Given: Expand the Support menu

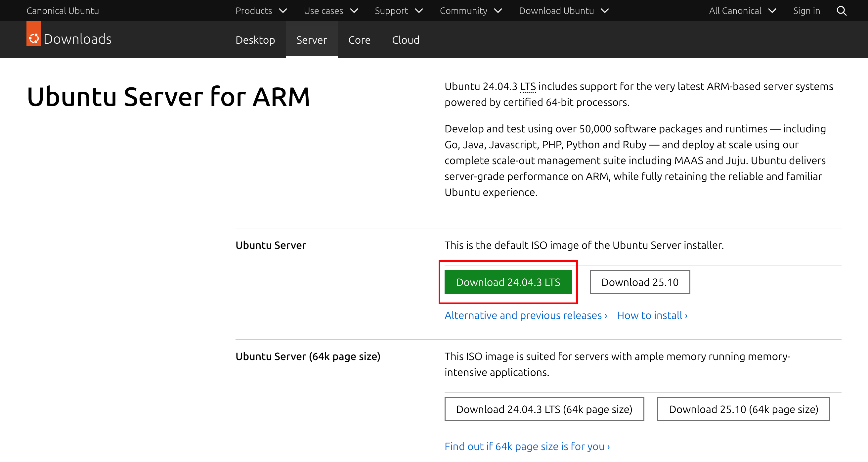Looking at the screenshot, I should coord(398,11).
